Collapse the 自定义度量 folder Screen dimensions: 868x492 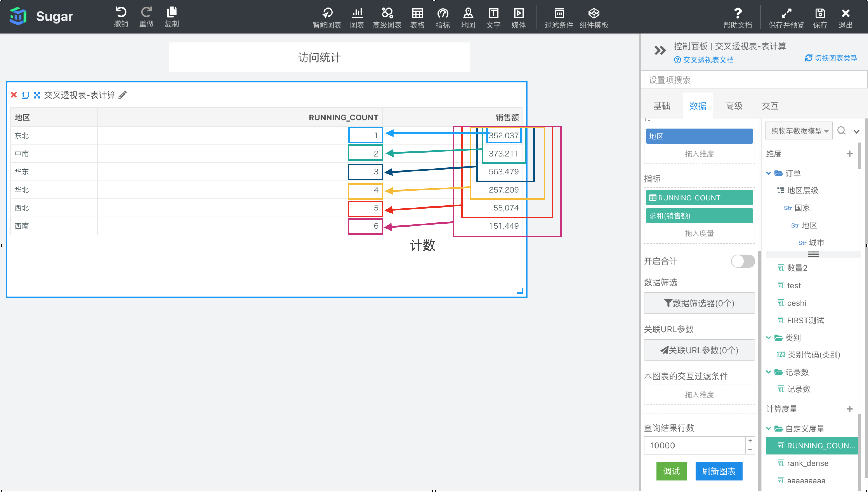click(768, 428)
